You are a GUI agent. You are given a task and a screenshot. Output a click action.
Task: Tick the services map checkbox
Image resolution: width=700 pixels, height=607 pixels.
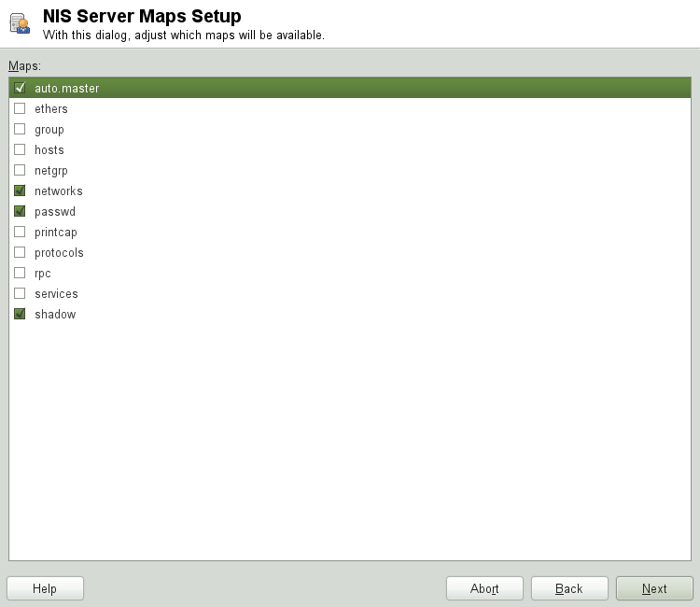(x=20, y=294)
